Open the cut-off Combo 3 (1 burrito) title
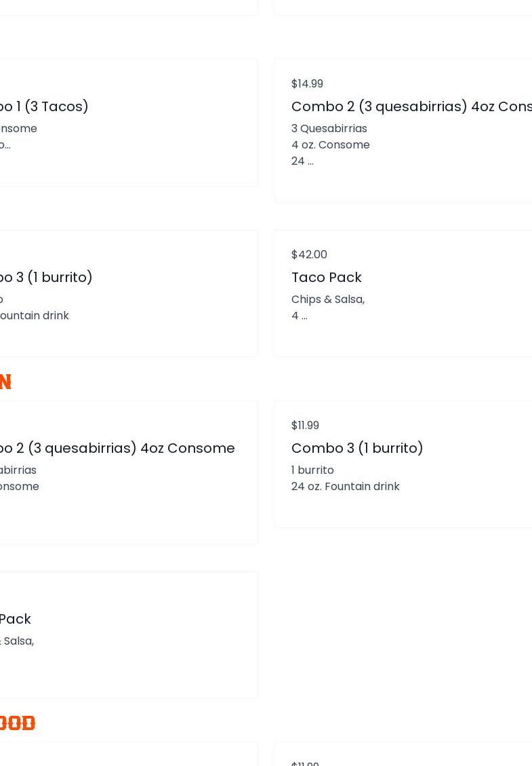 (46, 277)
